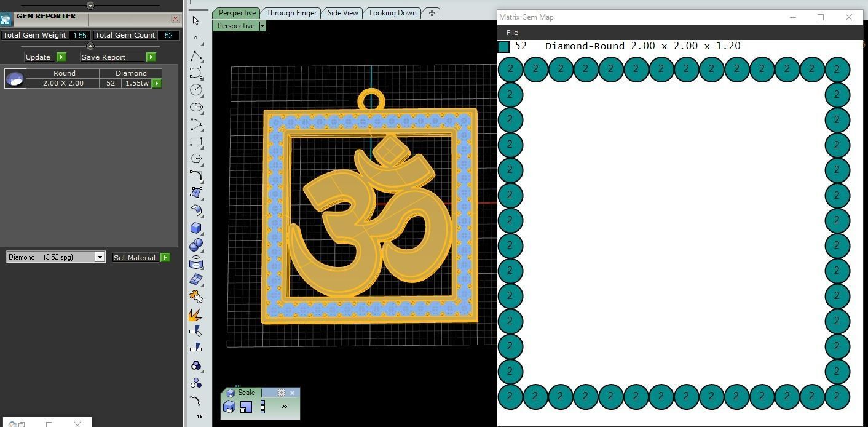Click the Group objects icon
868x427 pixels.
(x=196, y=365)
